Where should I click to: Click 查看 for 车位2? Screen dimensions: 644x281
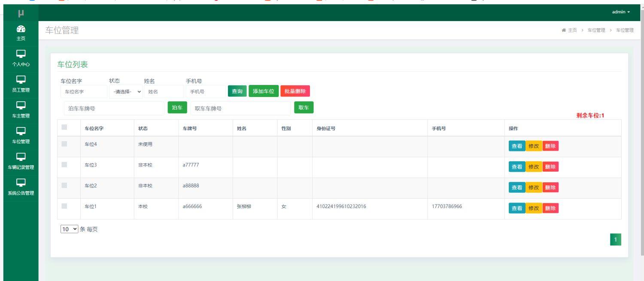pyautogui.click(x=517, y=187)
